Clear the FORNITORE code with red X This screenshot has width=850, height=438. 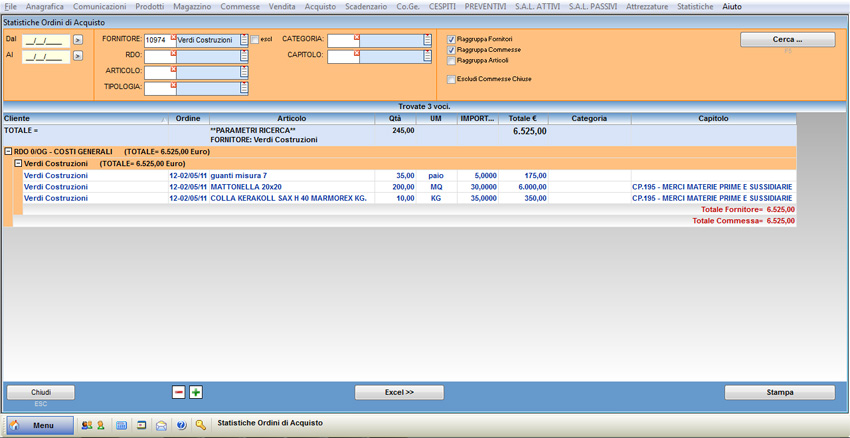click(x=173, y=38)
